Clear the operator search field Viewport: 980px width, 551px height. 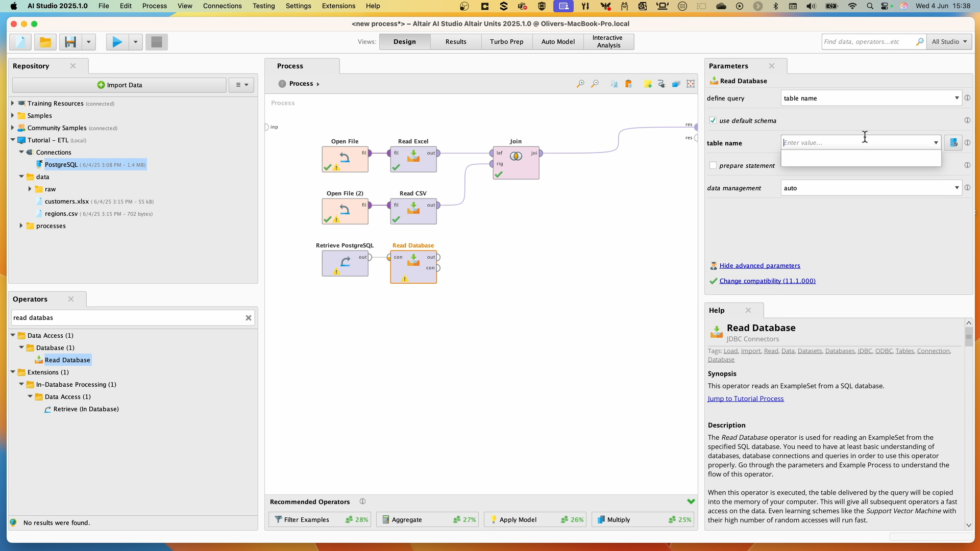click(249, 318)
